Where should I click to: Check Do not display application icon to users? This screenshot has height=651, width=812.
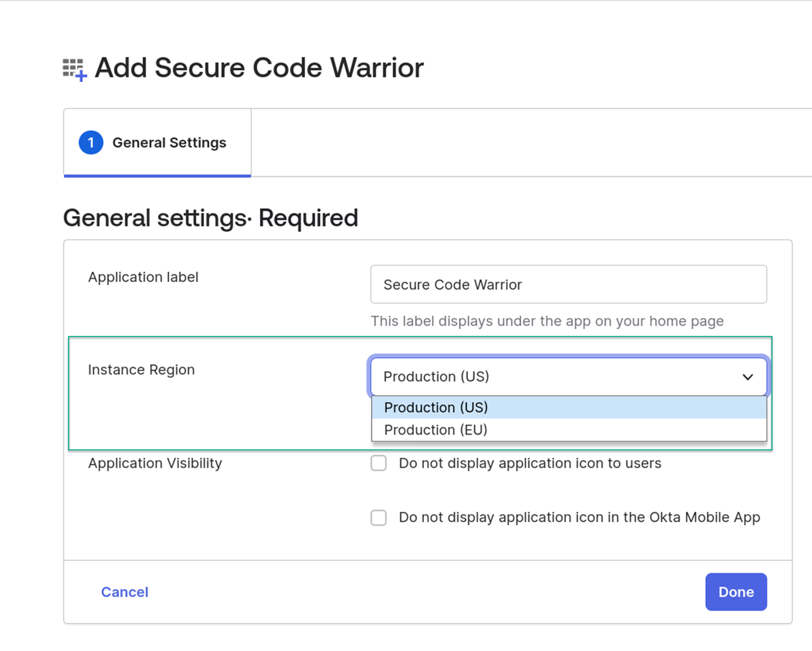[x=378, y=463]
